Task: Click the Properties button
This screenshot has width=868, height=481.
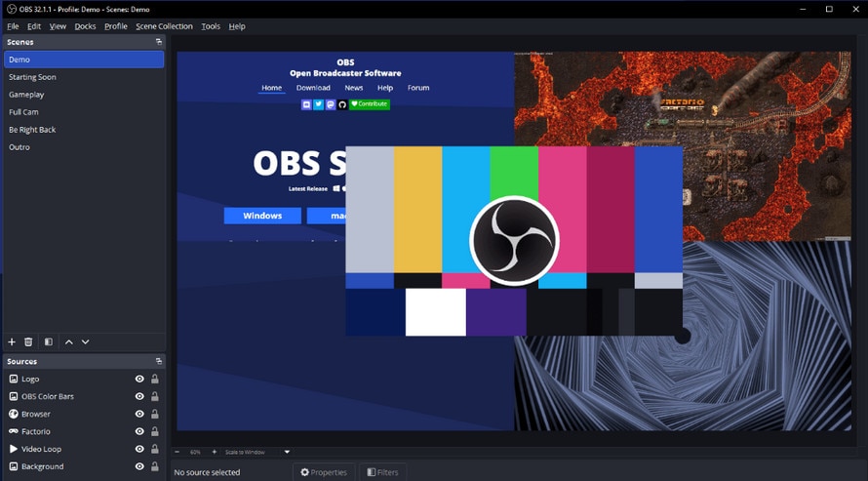Action: (x=324, y=472)
